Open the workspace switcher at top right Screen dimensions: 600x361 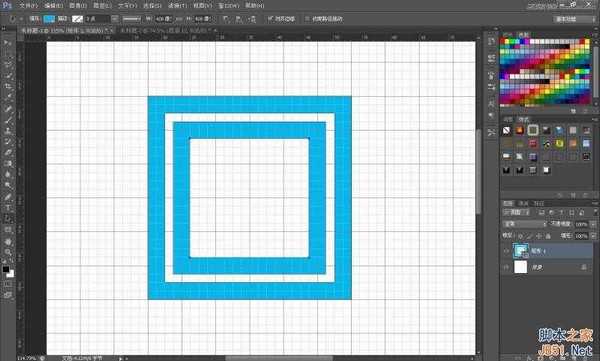[574, 19]
